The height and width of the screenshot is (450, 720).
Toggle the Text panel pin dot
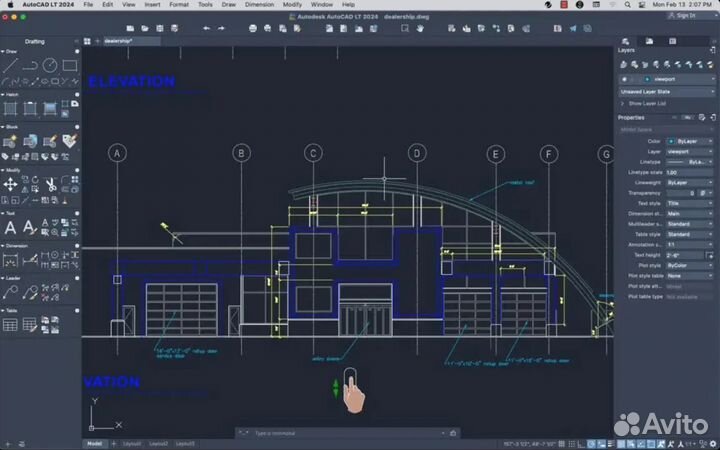pos(77,213)
